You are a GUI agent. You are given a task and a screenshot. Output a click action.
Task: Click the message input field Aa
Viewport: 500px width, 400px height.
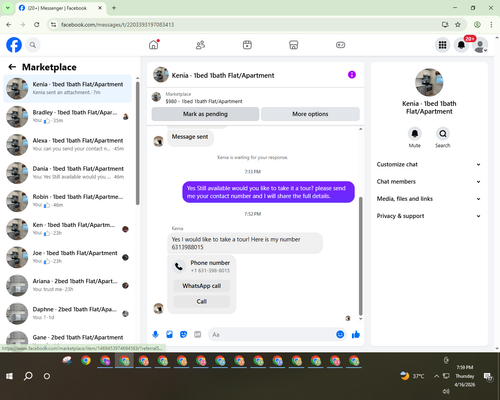coord(272,334)
